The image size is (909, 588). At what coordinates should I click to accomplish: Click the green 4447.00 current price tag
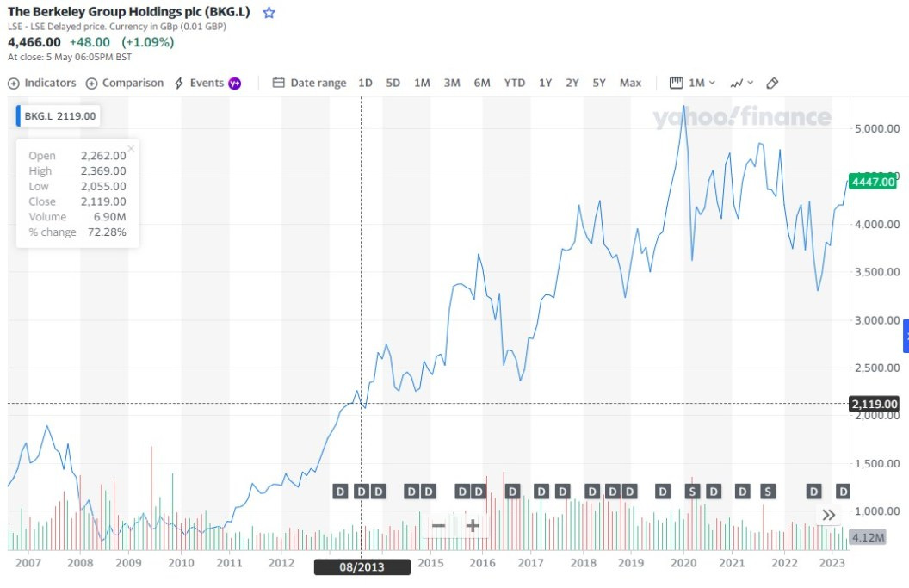click(x=873, y=183)
